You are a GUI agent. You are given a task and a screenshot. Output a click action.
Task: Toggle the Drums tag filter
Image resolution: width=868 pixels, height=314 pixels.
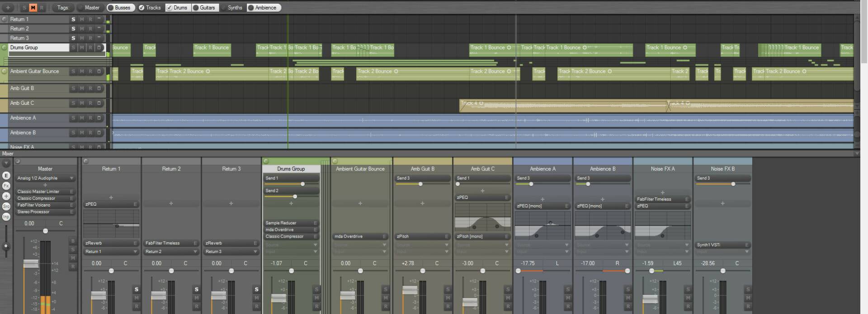177,8
